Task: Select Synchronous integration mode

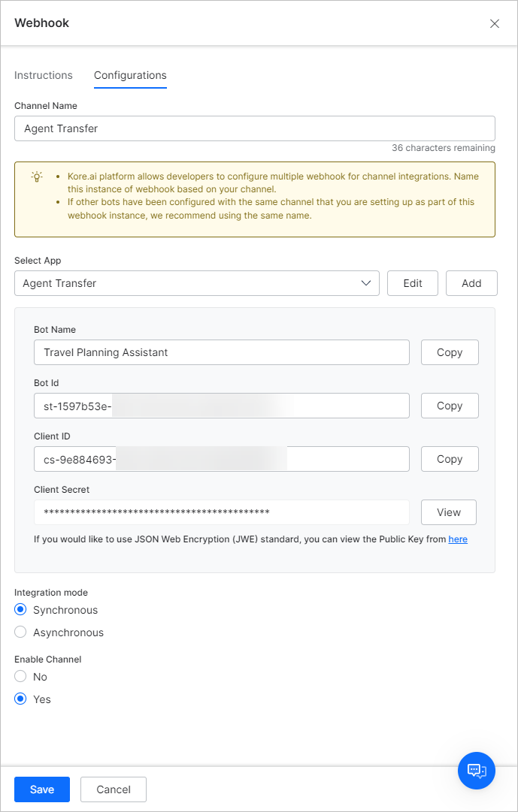Action: coord(21,610)
